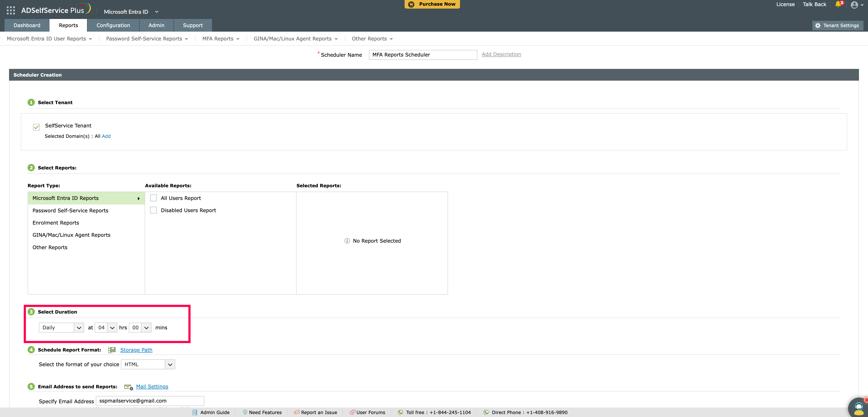
Task: Click the Tenant Settings gear icon
Action: click(817, 26)
